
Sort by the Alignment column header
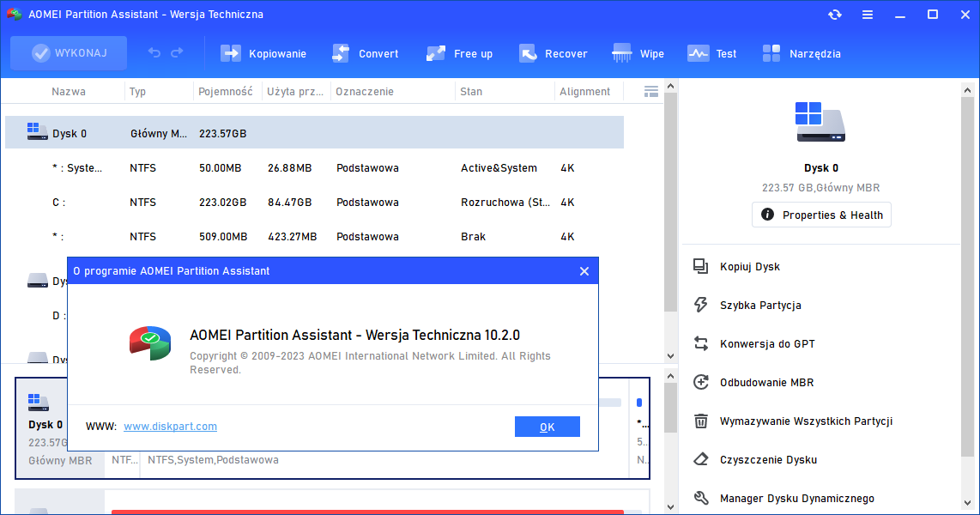click(x=584, y=92)
